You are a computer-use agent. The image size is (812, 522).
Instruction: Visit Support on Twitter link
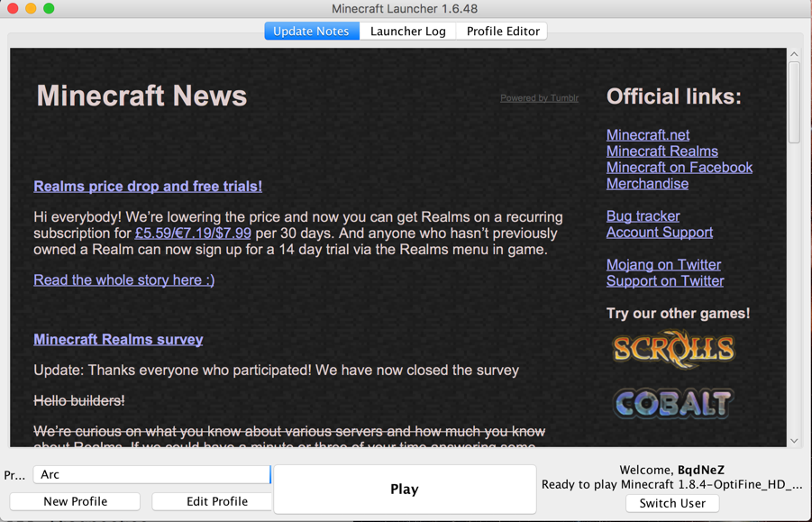[x=665, y=280]
